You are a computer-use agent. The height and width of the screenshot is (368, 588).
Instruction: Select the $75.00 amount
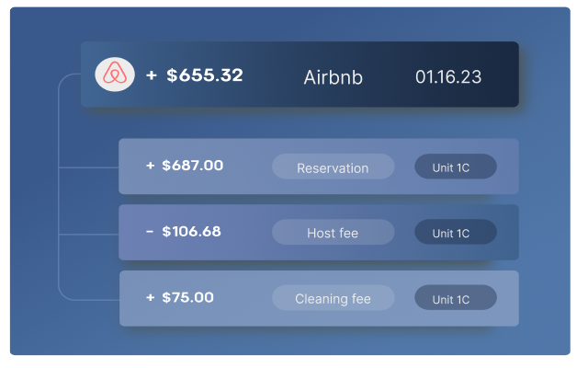tap(187, 297)
